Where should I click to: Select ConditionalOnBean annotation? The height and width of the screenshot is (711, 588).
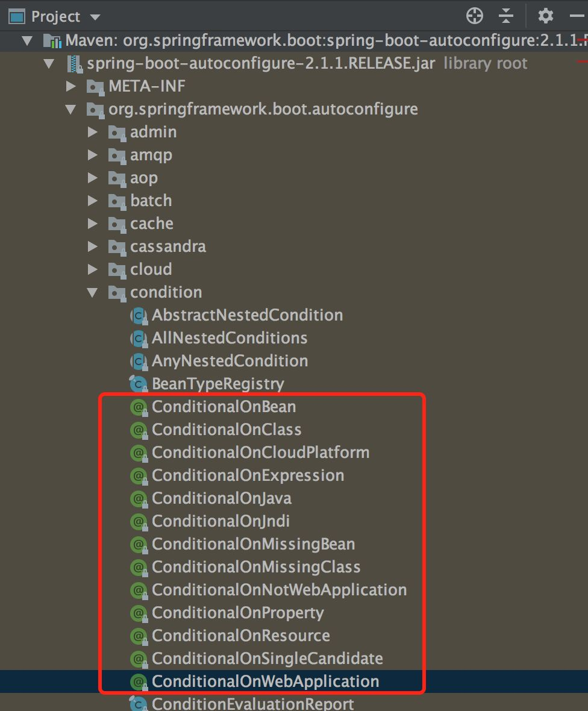[224, 407]
